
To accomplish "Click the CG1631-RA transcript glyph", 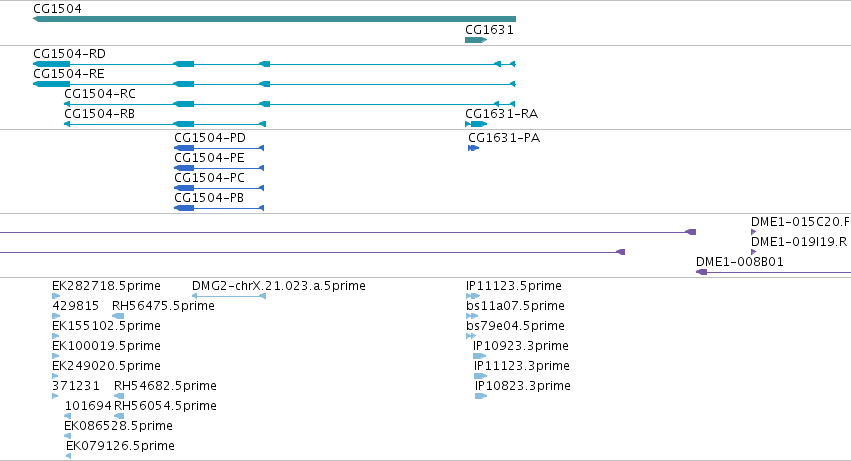I will (x=476, y=124).
